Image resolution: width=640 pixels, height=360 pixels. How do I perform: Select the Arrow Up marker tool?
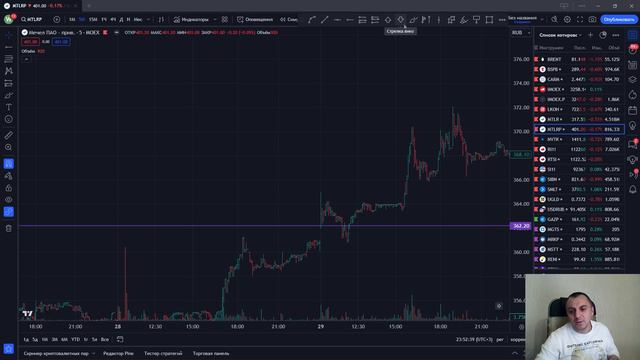388,20
